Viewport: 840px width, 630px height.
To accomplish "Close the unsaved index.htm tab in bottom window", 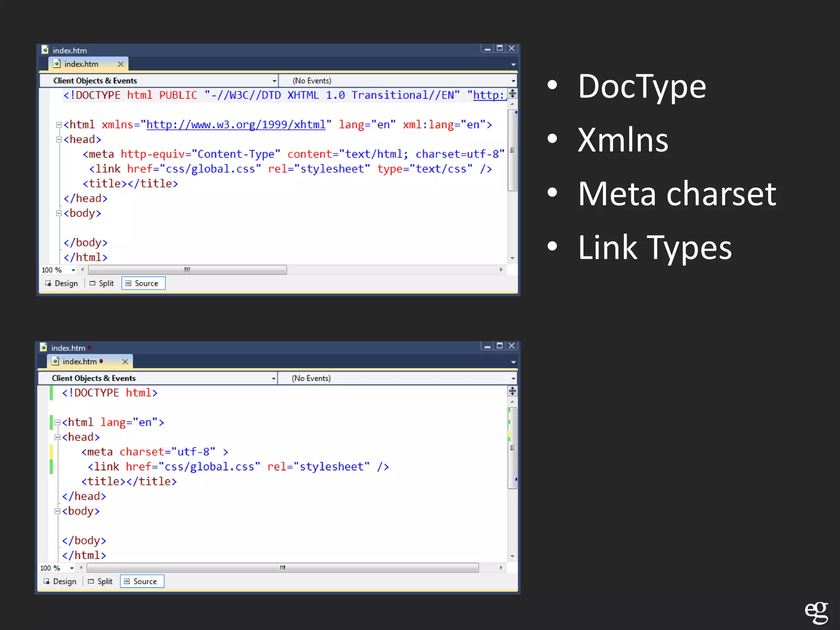I will pos(125,361).
